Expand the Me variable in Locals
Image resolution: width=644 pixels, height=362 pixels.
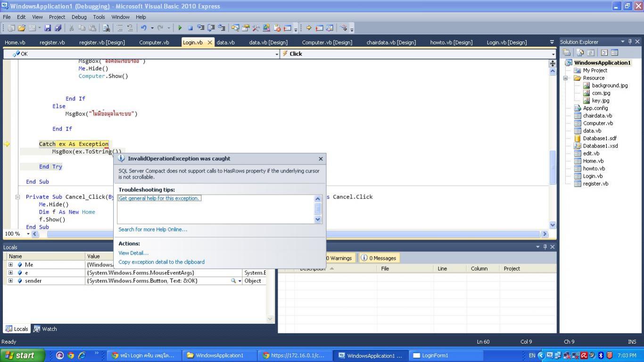pos(10,264)
